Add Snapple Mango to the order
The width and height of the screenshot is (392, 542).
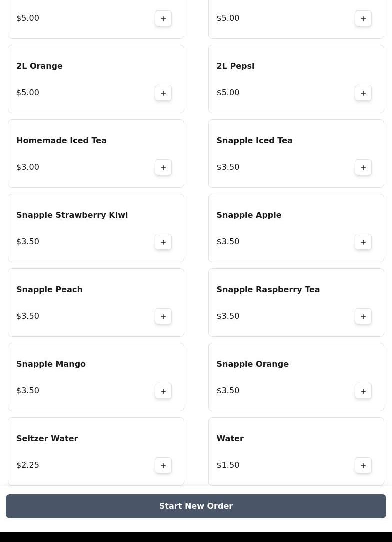pos(163,391)
